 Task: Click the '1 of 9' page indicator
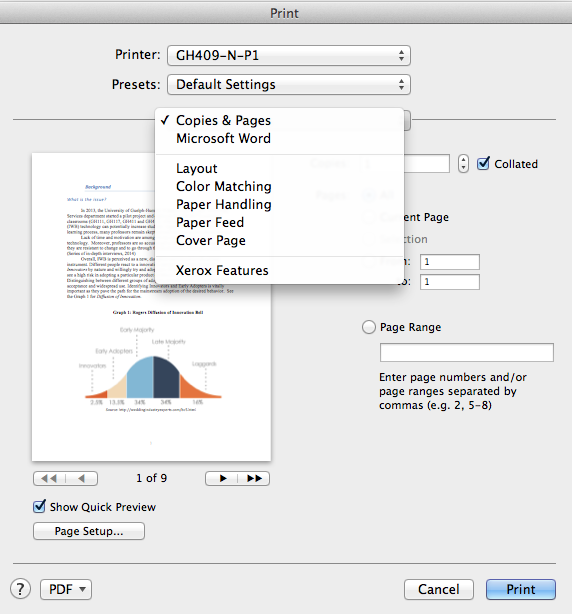click(x=152, y=478)
